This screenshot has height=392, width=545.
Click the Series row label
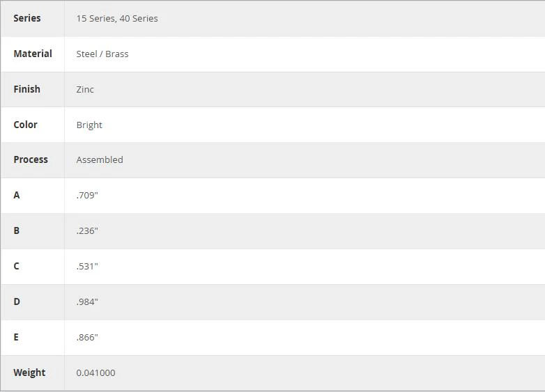[27, 18]
